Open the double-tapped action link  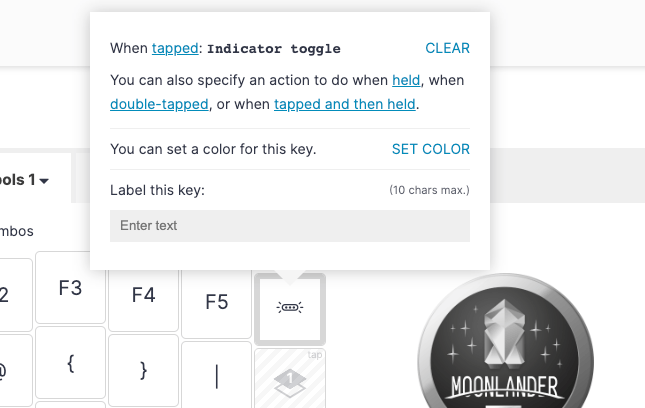coord(159,104)
